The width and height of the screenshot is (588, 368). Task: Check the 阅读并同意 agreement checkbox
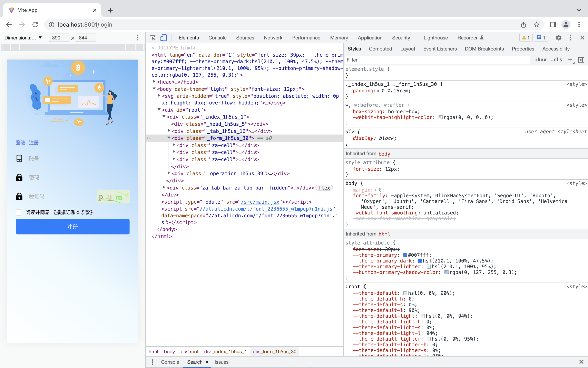(x=19, y=212)
